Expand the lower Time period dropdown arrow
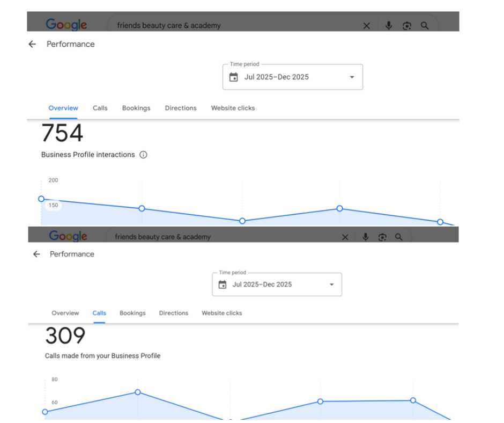 331,285
